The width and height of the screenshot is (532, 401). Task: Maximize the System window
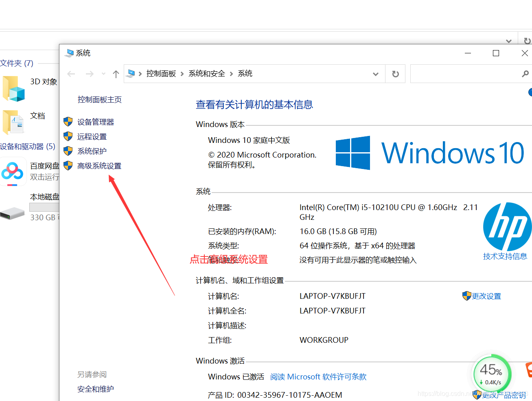(x=496, y=53)
